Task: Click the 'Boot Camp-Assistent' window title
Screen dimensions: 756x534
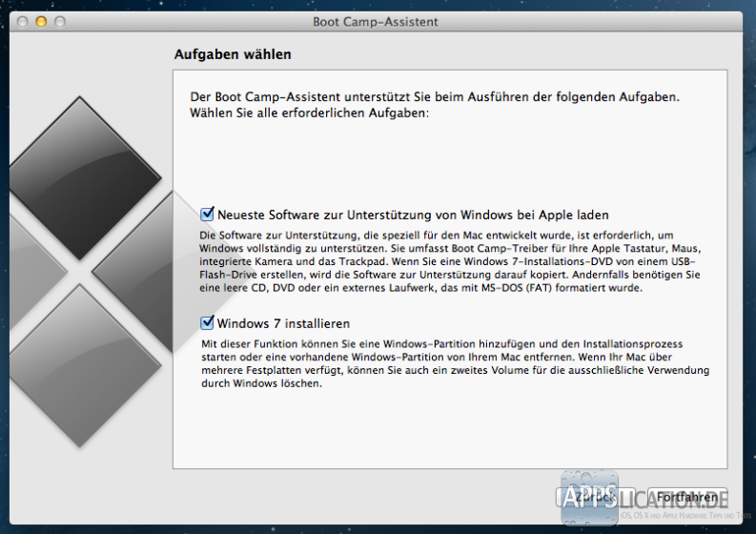Action: 376,22
